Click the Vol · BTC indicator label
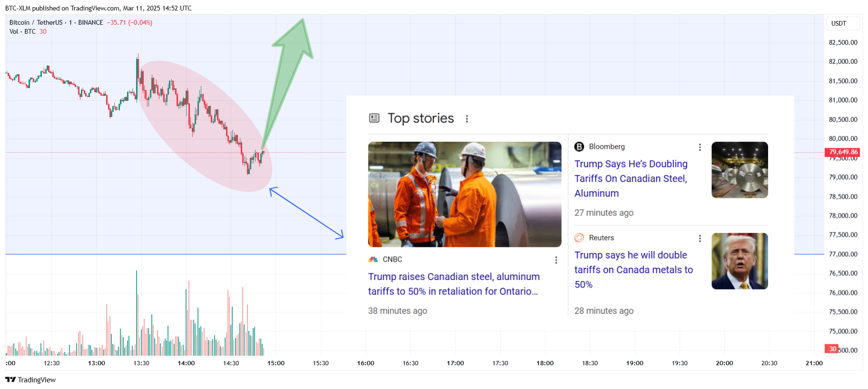This screenshot has height=389, width=868. click(x=22, y=31)
